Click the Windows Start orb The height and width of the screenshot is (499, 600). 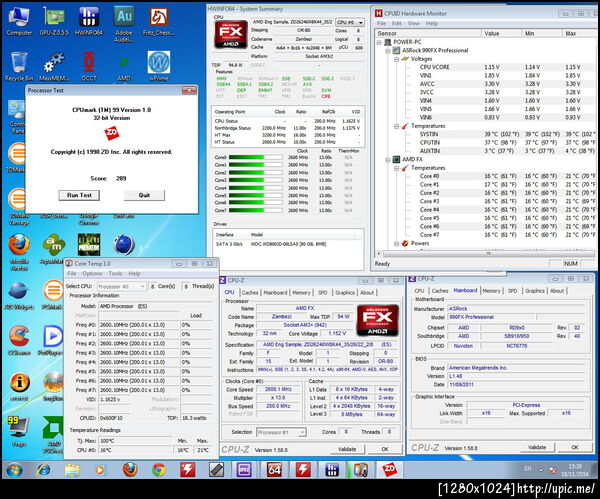pos(14,470)
